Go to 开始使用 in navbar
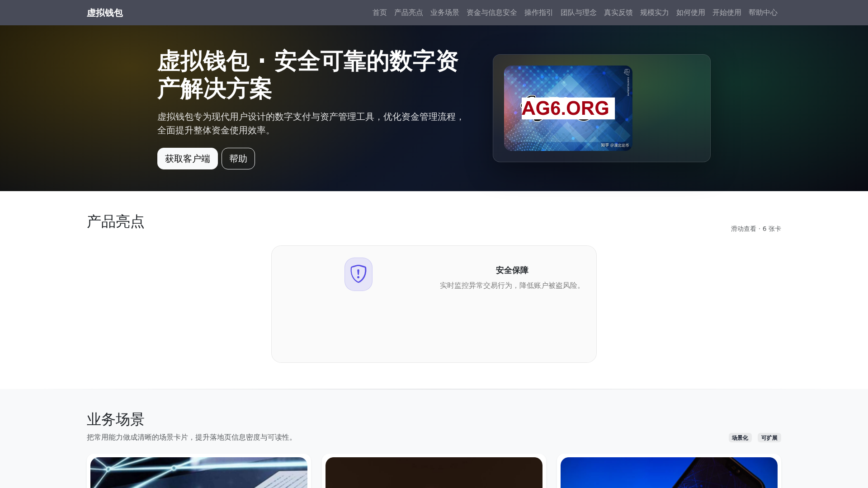Screen dimensions: 868x488 727,13
